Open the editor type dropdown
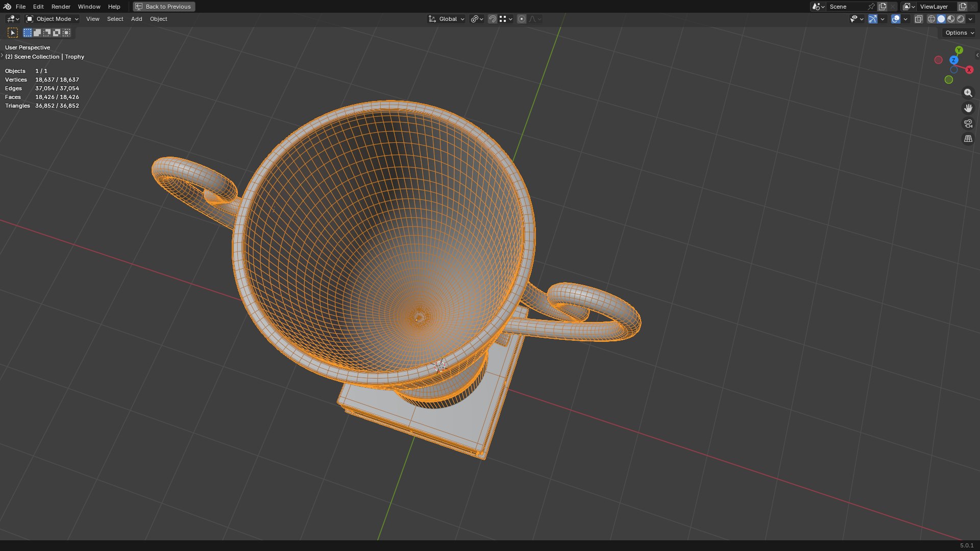Image resolution: width=980 pixels, height=551 pixels. (13, 19)
